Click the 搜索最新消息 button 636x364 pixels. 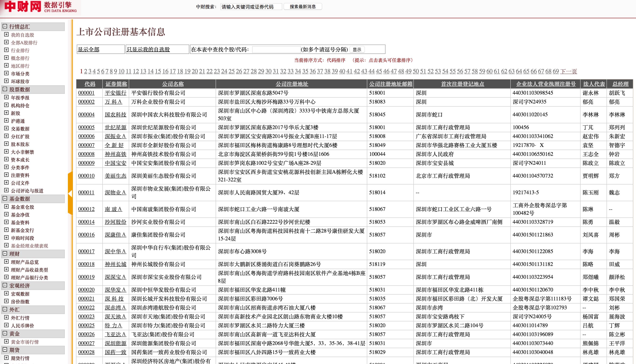coord(303,7)
